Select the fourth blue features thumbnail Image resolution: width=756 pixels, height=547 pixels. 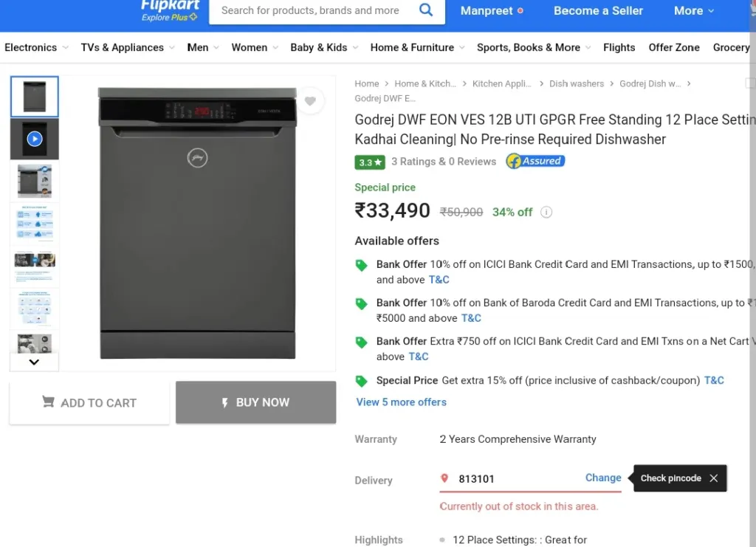click(x=35, y=223)
